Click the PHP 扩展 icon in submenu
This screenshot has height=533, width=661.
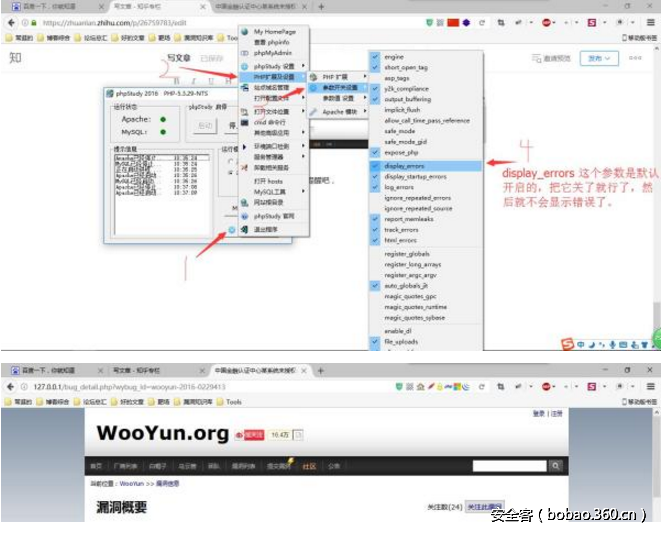[313, 77]
